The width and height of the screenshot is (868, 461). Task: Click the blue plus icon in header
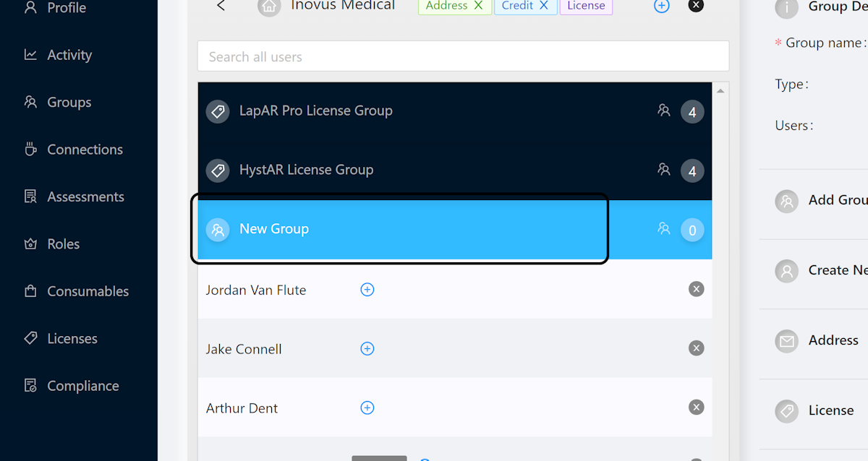(x=662, y=6)
